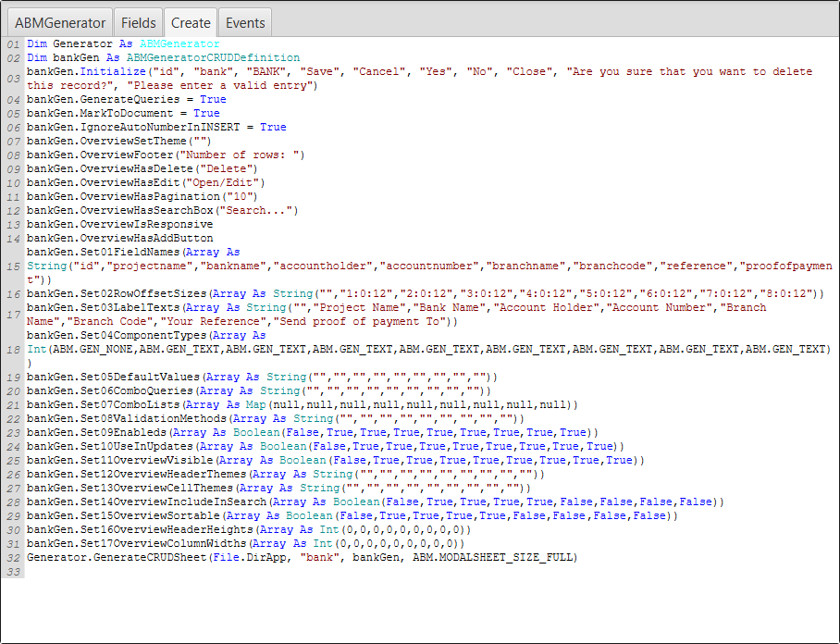Click the "Project Name" label string
Image resolution: width=840 pixels, height=644 pixels.
pyautogui.click(x=360, y=308)
